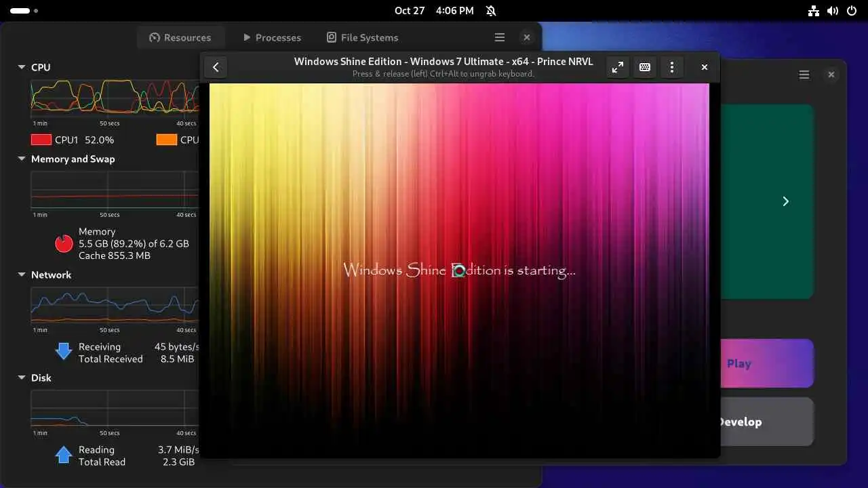This screenshot has width=868, height=488.
Task: Switch to the Resources tab
Action: click(180, 37)
